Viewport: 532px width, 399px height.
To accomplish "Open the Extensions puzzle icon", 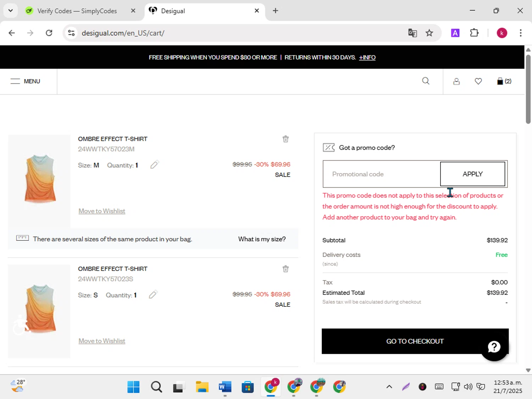I will [x=474, y=33].
